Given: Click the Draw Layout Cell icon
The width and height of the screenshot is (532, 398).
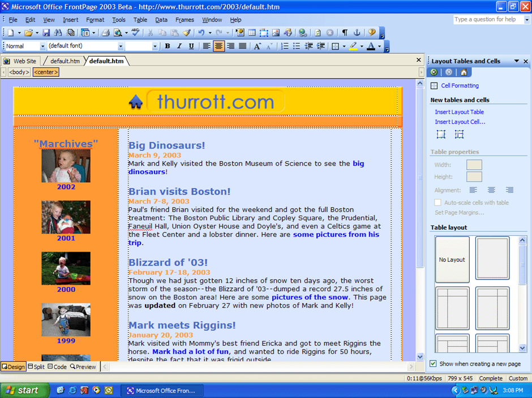Looking at the screenshot, I should [459, 135].
